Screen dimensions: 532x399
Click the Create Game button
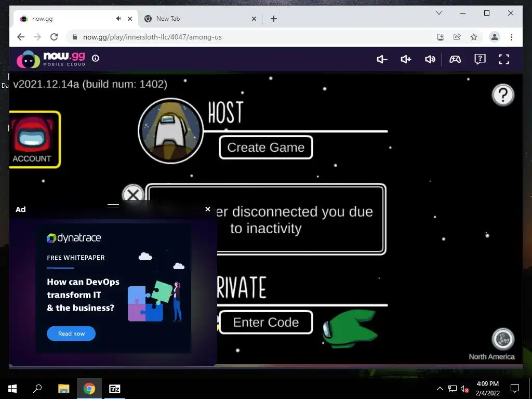click(x=265, y=147)
